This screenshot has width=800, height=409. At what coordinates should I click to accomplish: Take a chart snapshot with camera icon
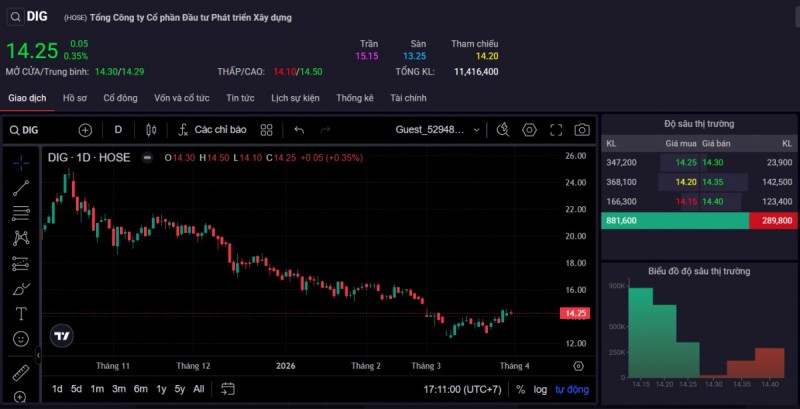[582, 130]
